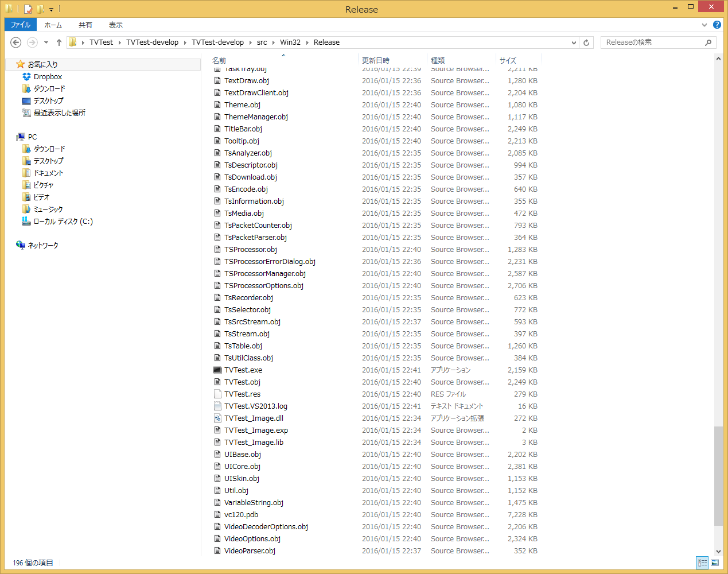Viewport: 728px width, 574px height.
Task: Open recent locations dropdown arrow
Action: tap(46, 42)
